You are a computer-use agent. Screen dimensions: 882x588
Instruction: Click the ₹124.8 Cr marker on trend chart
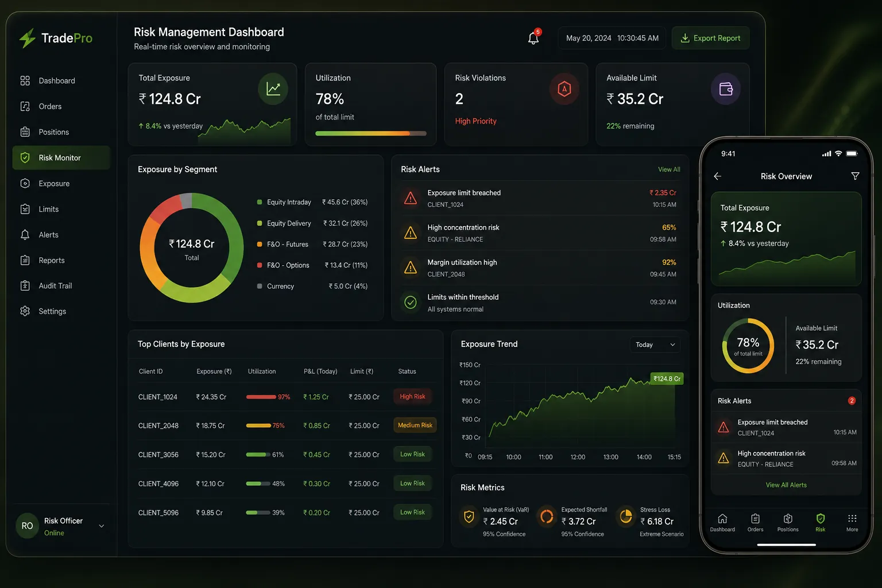pos(667,379)
